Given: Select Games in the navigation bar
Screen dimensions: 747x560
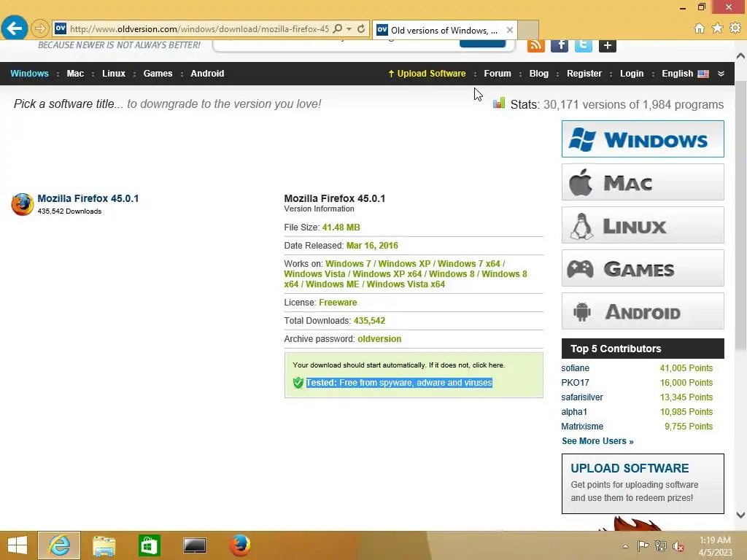Looking at the screenshot, I should tap(158, 74).
